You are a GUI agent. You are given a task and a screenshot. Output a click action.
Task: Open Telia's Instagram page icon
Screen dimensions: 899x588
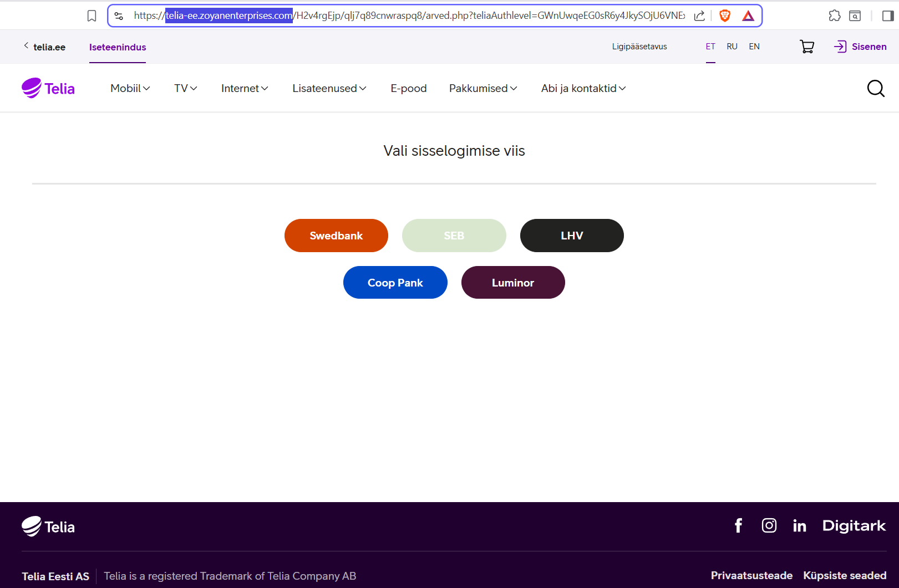(769, 525)
